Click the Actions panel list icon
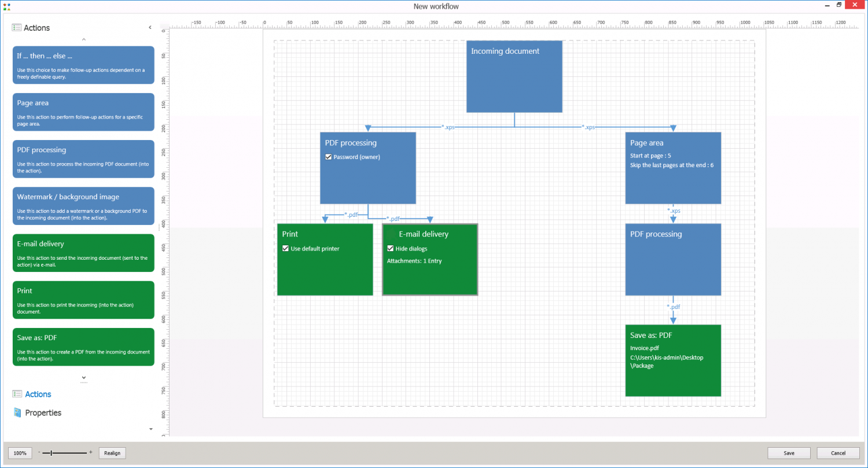Image resolution: width=868 pixels, height=468 pixels. pyautogui.click(x=16, y=28)
